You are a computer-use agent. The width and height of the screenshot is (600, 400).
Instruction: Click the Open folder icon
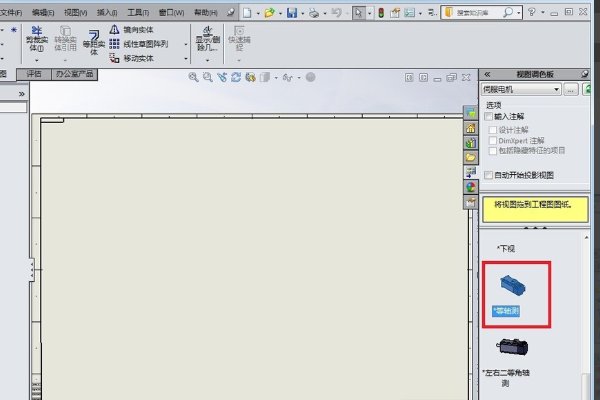pos(269,13)
